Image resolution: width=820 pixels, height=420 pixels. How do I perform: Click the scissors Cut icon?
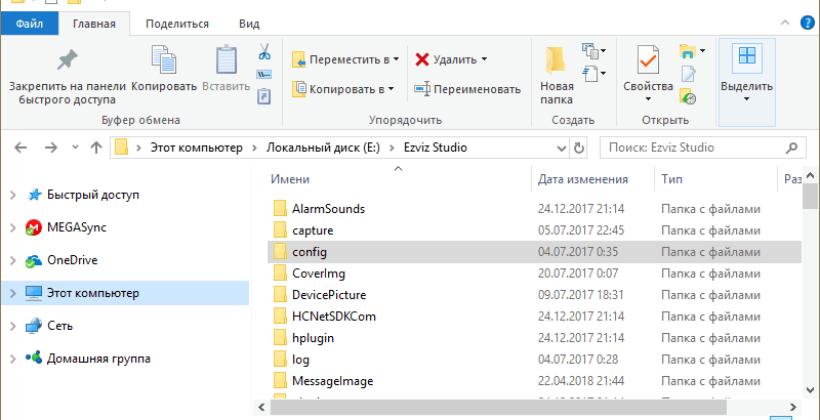(x=264, y=52)
